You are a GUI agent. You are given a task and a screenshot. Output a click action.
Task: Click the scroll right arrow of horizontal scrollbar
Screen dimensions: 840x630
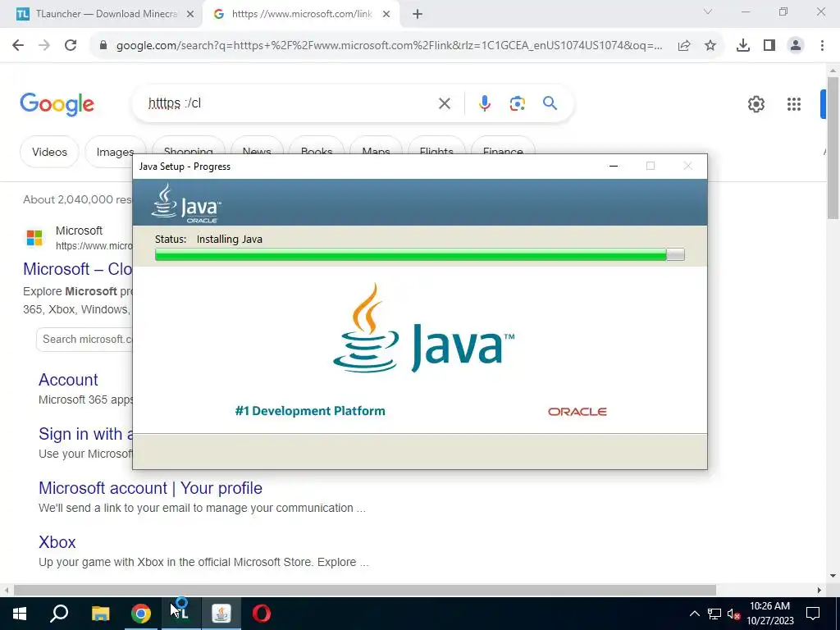point(819,591)
